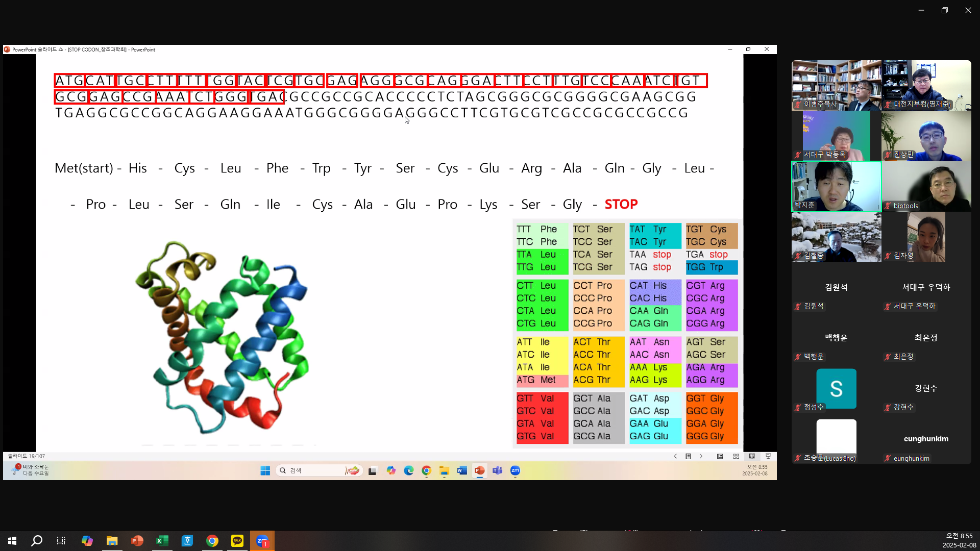
Task: Start slideshow view icon
Action: coord(768,456)
